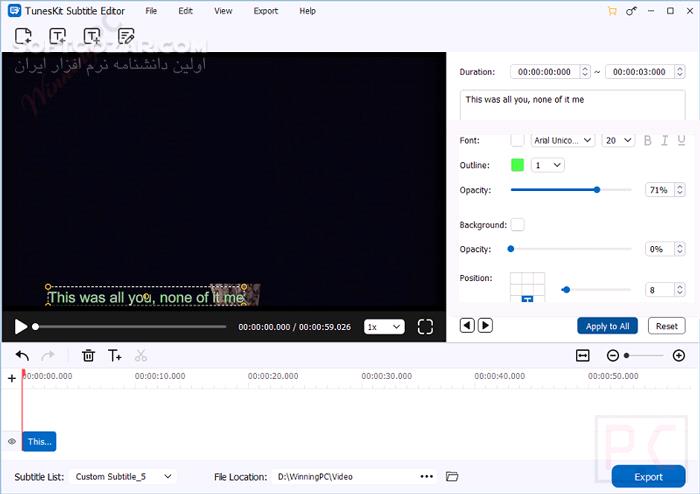Click the three-dots browse location button
700x494 pixels.
click(426, 477)
